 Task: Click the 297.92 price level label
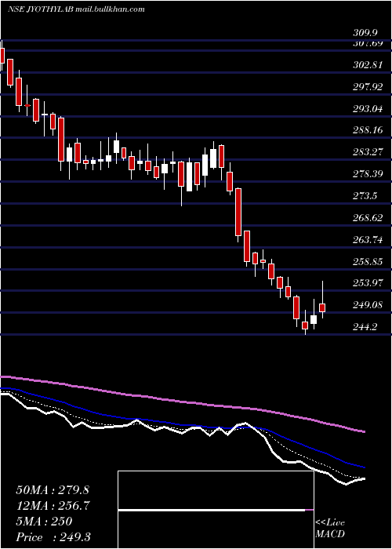(368, 87)
